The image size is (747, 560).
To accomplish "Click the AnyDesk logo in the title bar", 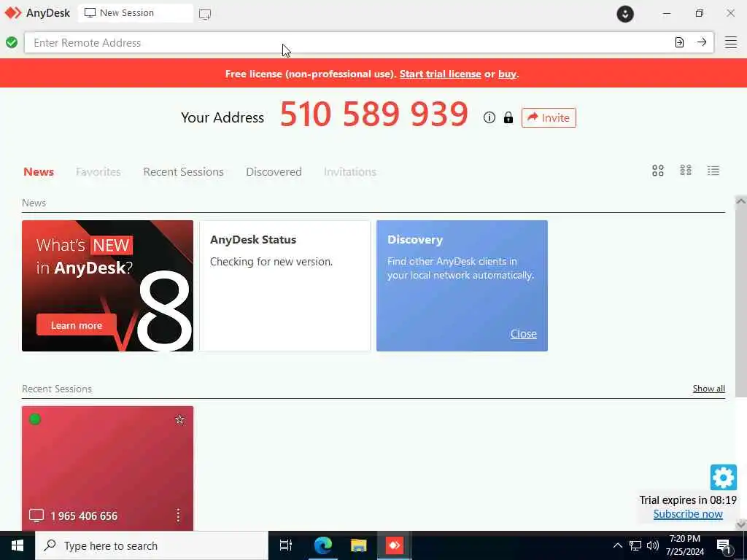I will [x=13, y=13].
